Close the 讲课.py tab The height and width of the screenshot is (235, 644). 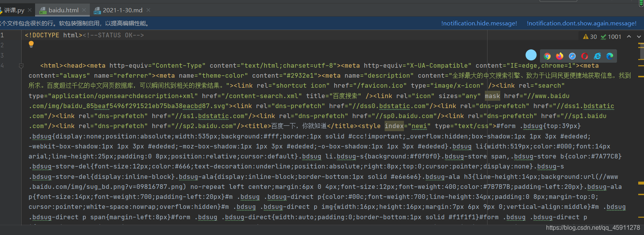pyautogui.click(x=30, y=10)
